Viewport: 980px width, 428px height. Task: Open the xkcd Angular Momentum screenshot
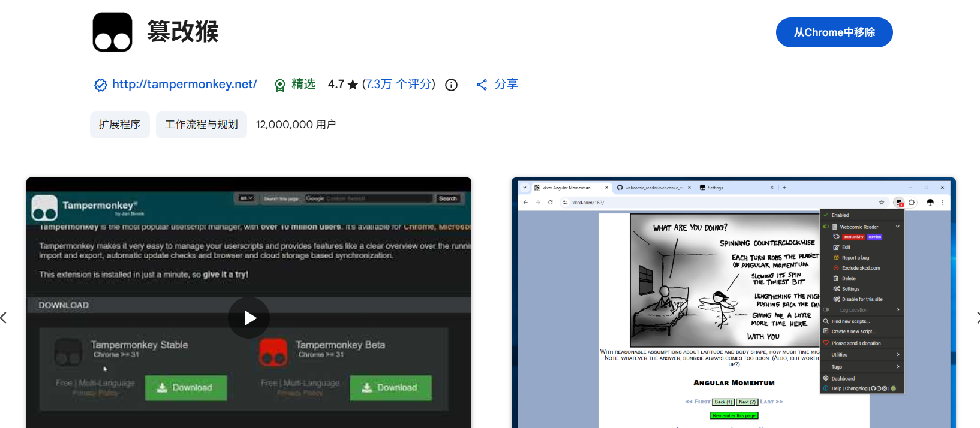[x=734, y=303]
